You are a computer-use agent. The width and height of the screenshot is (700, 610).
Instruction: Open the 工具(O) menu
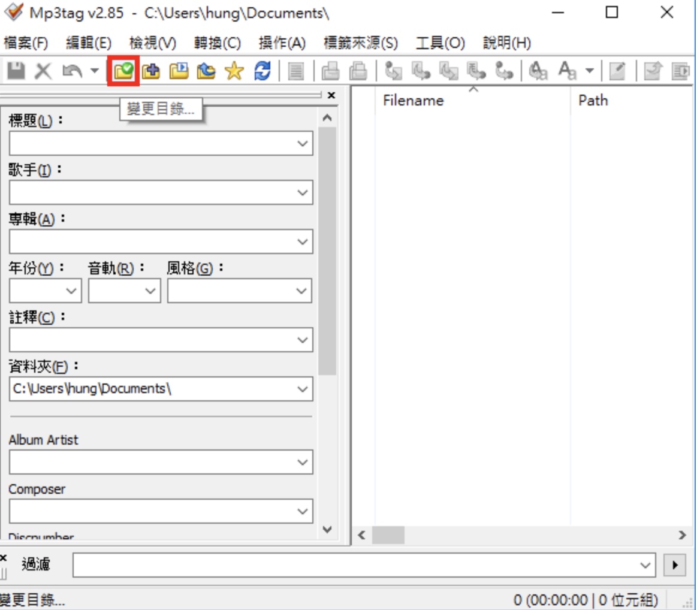click(x=440, y=43)
